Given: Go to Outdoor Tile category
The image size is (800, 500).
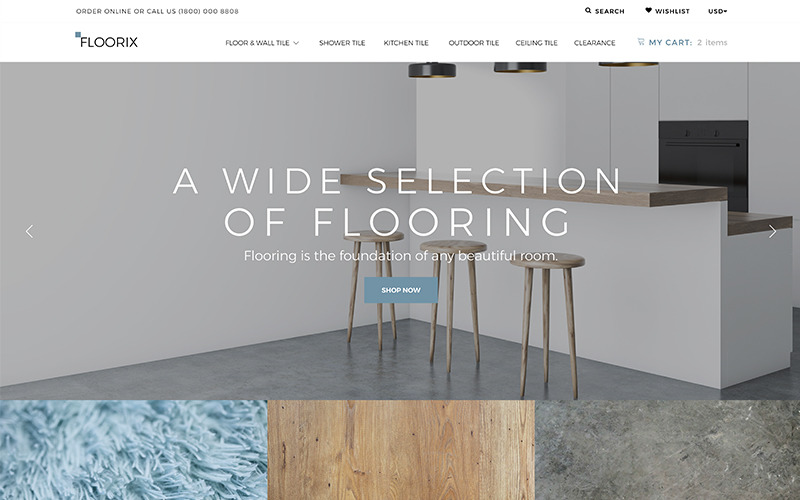Looking at the screenshot, I should pyautogui.click(x=473, y=43).
